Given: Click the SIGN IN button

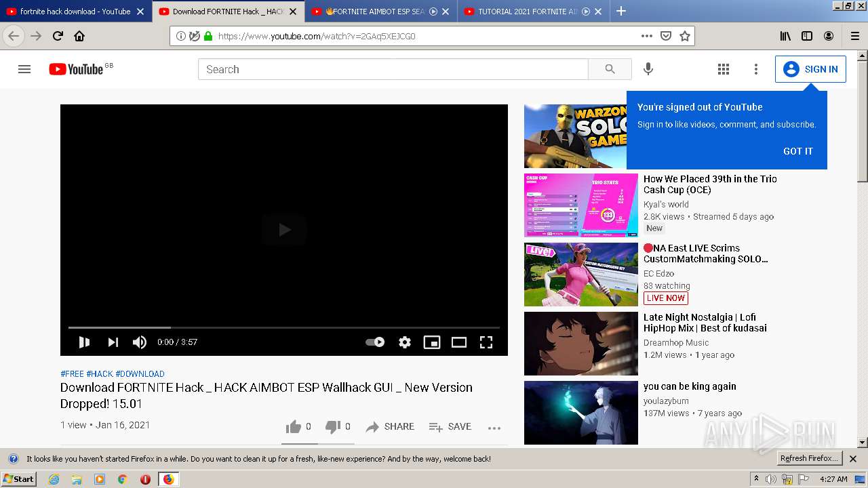Looking at the screenshot, I should coord(810,69).
